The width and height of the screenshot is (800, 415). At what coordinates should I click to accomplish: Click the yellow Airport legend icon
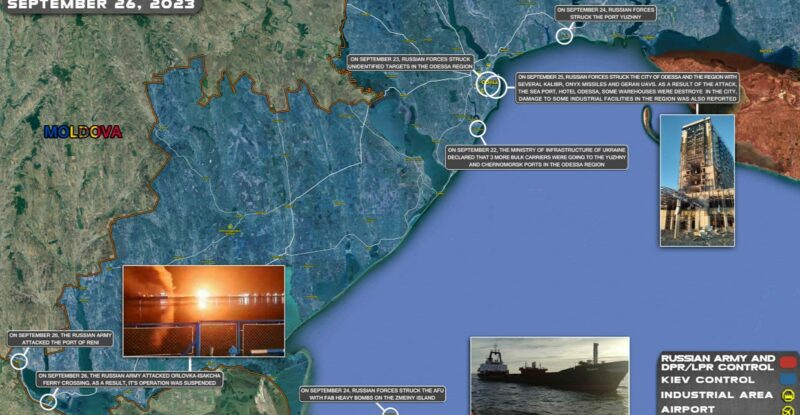(x=789, y=409)
